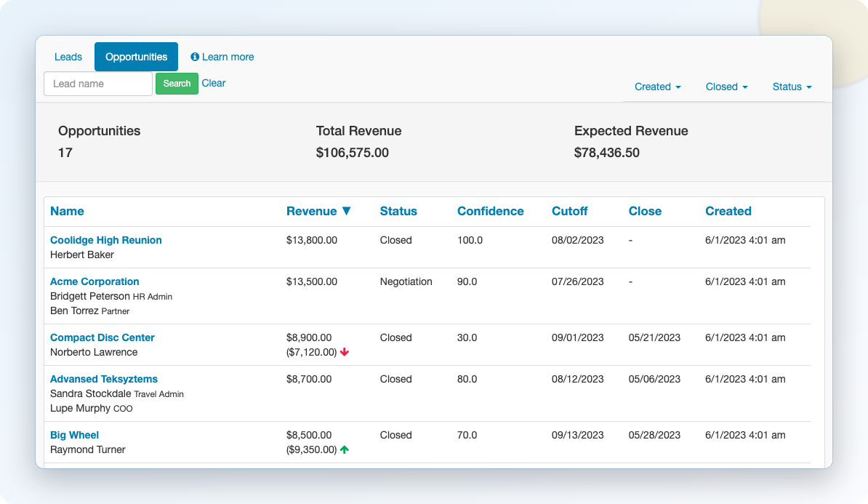The width and height of the screenshot is (868, 504).
Task: Open the Coolidge High Reunion opportunity
Action: point(105,240)
